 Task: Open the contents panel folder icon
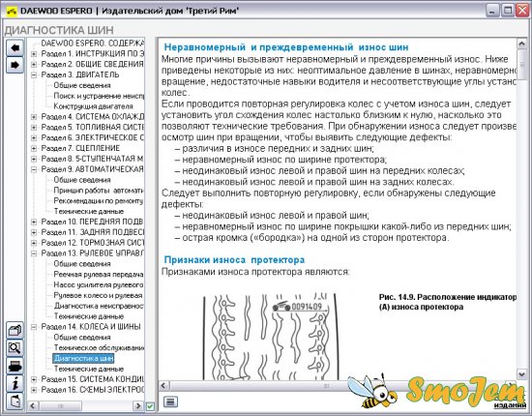point(15,330)
